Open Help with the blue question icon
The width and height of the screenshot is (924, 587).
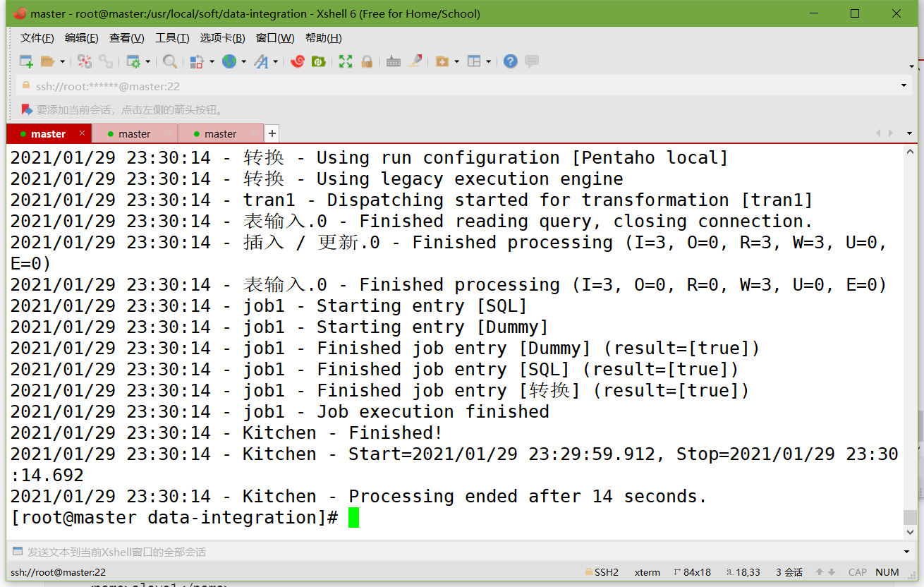pos(511,61)
